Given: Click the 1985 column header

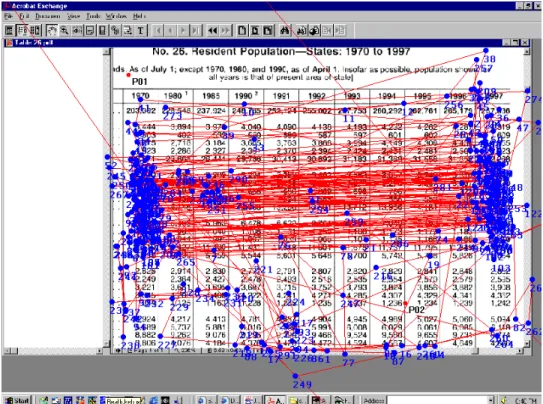Looking at the screenshot, I should tap(211, 96).
